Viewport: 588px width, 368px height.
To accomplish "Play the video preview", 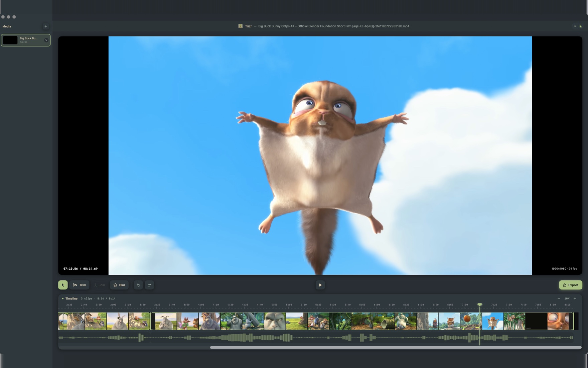I will (320, 285).
